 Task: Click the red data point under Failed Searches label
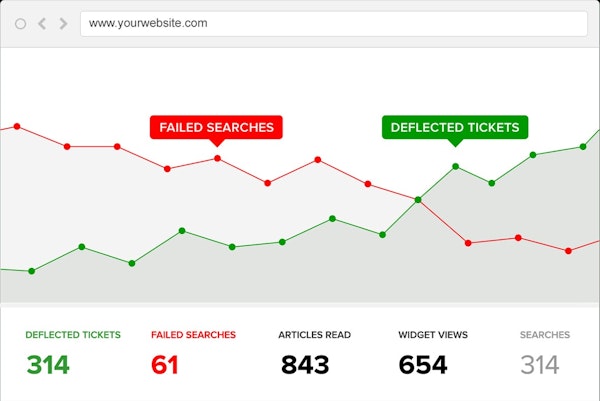pos(217,158)
